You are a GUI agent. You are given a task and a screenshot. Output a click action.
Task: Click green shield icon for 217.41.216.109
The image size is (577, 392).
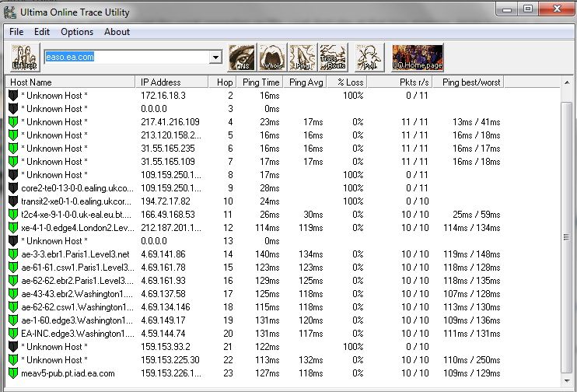(x=13, y=122)
